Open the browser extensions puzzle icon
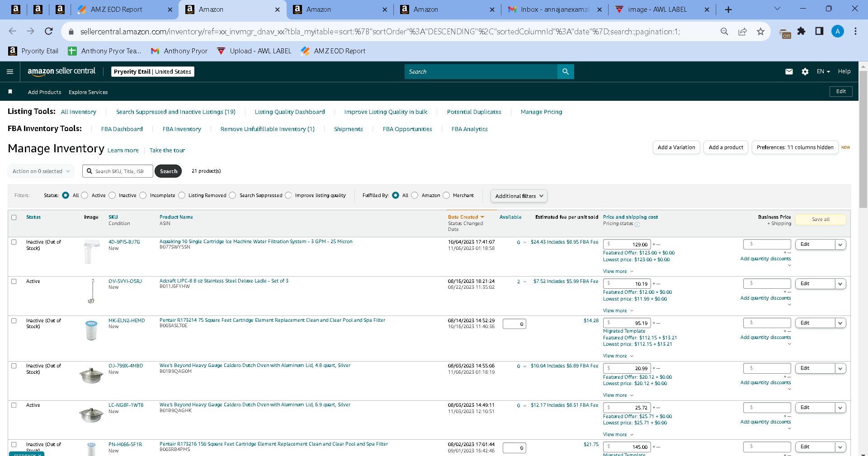 click(x=801, y=31)
